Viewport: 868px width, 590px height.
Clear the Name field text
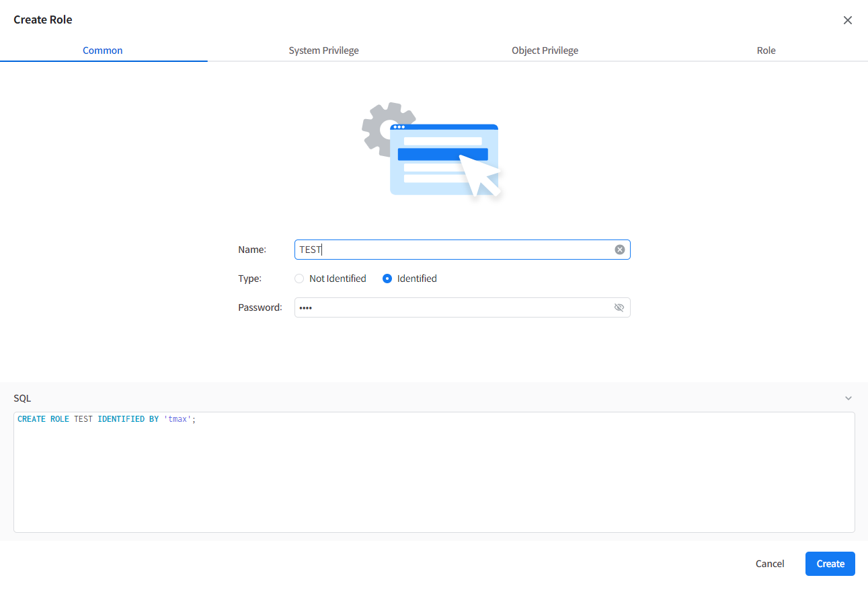pyautogui.click(x=619, y=250)
